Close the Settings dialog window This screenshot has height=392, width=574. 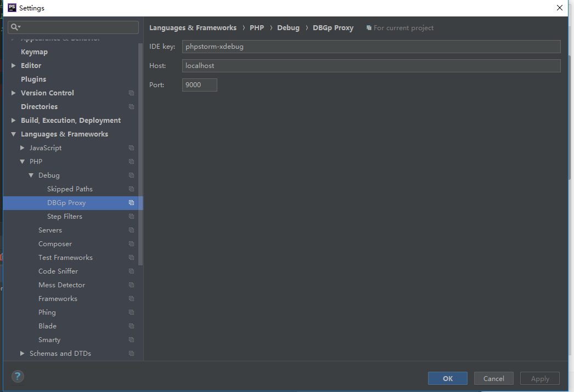pos(559,8)
